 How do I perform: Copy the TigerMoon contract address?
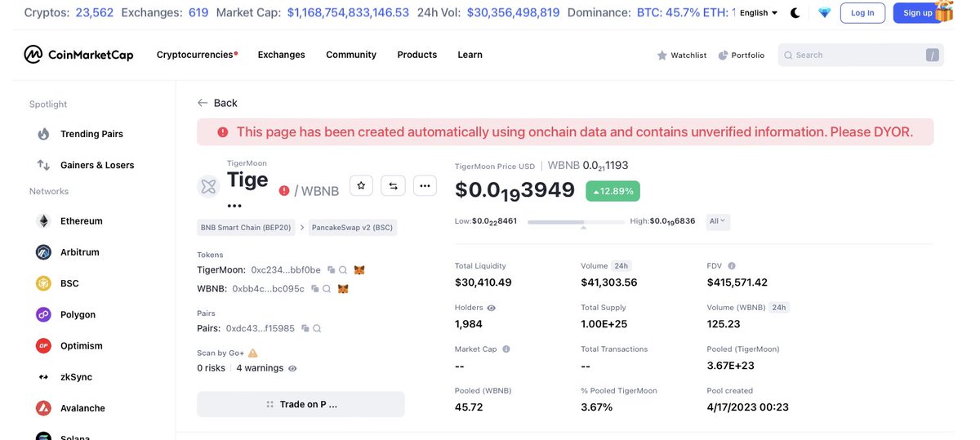point(332,269)
